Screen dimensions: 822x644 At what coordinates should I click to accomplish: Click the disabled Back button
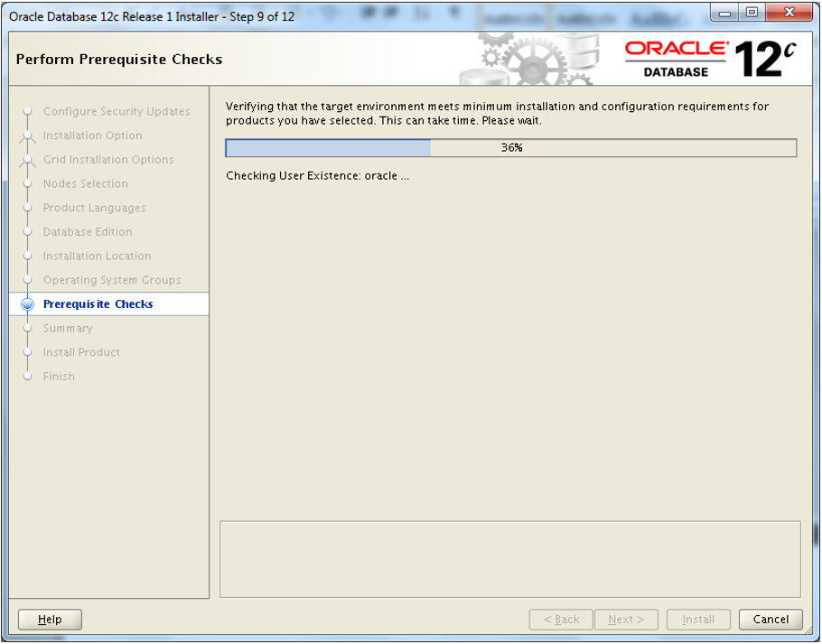click(x=561, y=619)
